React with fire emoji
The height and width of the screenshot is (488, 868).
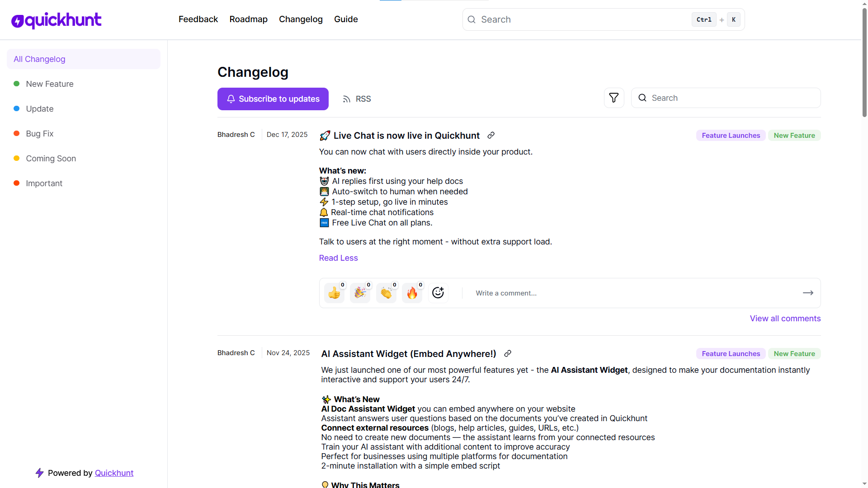(x=412, y=293)
